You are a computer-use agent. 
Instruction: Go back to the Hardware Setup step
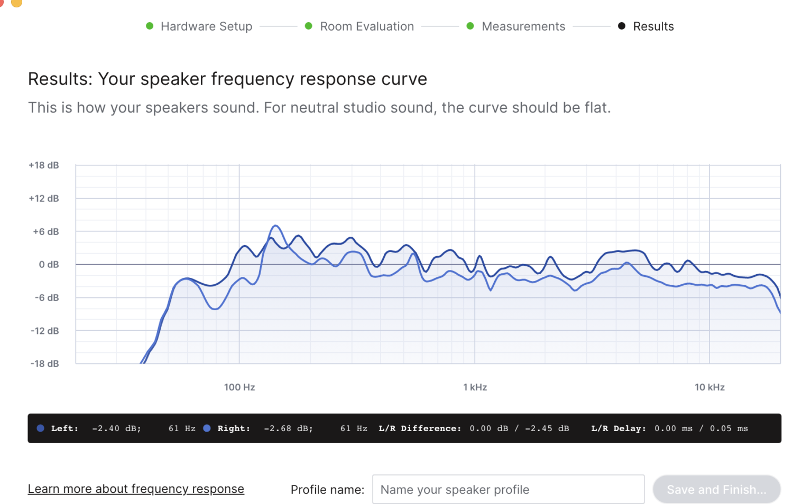[206, 26]
